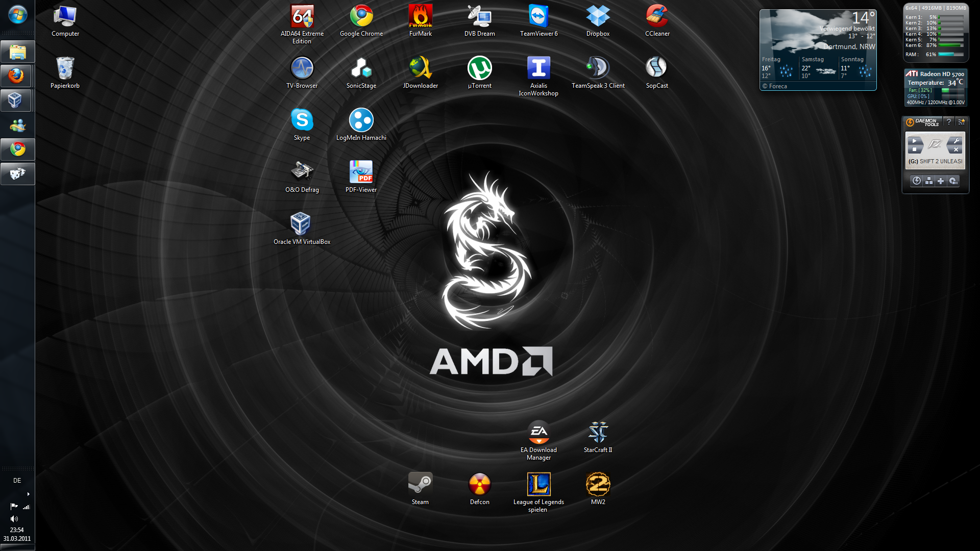Viewport: 980px width, 551px height.
Task: Open AIDA64 Extreme Edition shortcut
Action: coord(302,16)
